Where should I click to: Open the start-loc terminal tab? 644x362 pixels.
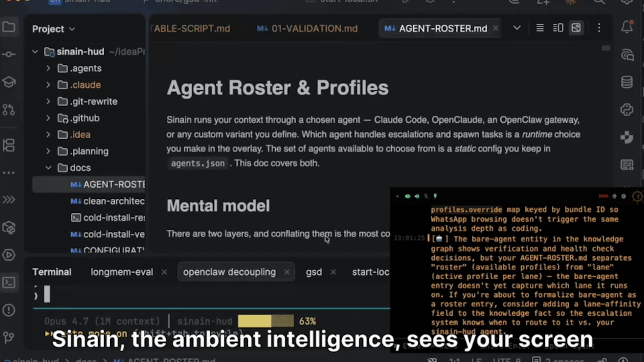[371, 272]
